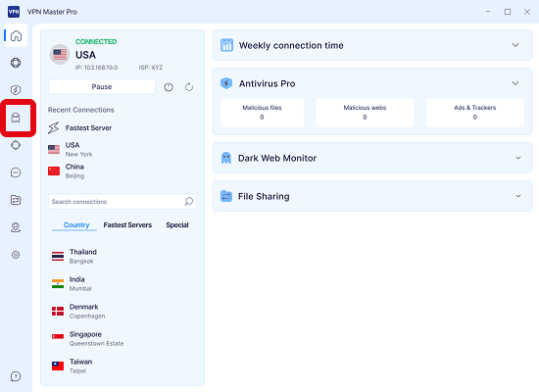Pause the VPN connection

[102, 86]
